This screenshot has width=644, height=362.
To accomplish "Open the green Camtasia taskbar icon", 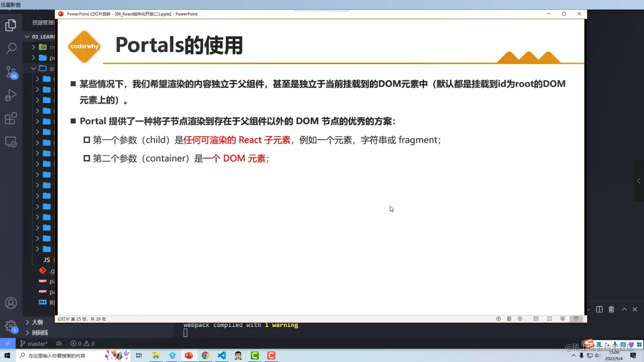I will coord(255,355).
